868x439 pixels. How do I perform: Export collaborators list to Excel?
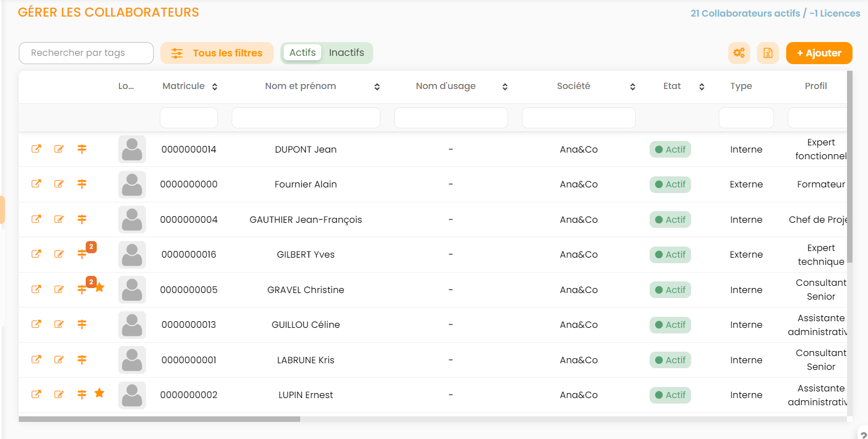click(767, 53)
